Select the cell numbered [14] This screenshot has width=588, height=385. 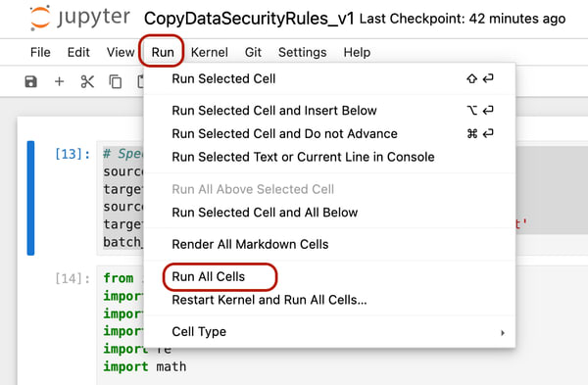tap(73, 278)
